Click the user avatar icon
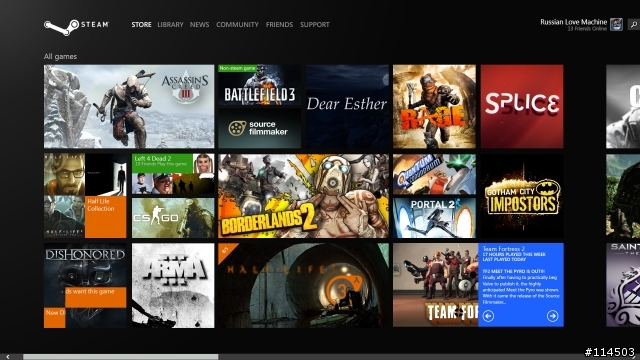640x360 pixels. (616, 24)
